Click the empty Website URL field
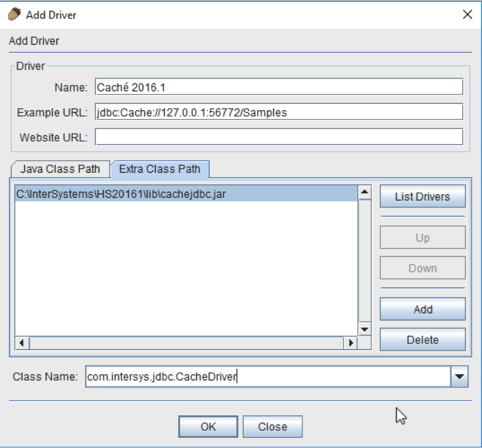The width and height of the screenshot is (482, 448). (278, 137)
